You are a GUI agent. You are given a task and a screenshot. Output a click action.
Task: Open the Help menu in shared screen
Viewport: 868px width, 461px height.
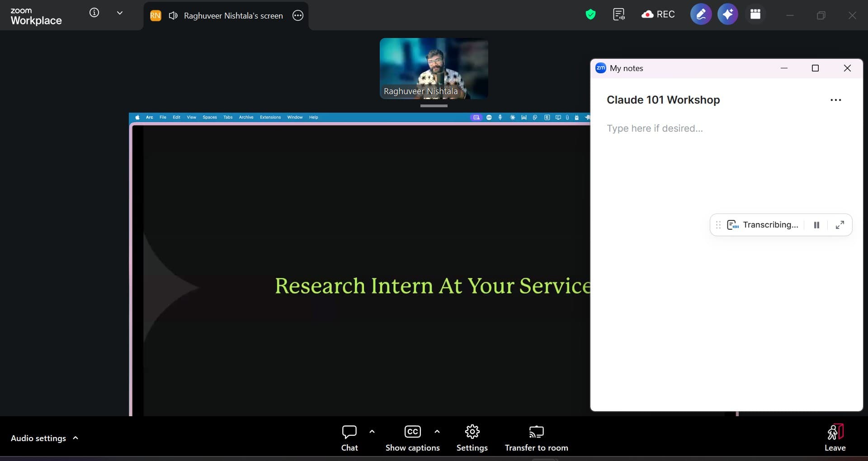click(314, 117)
